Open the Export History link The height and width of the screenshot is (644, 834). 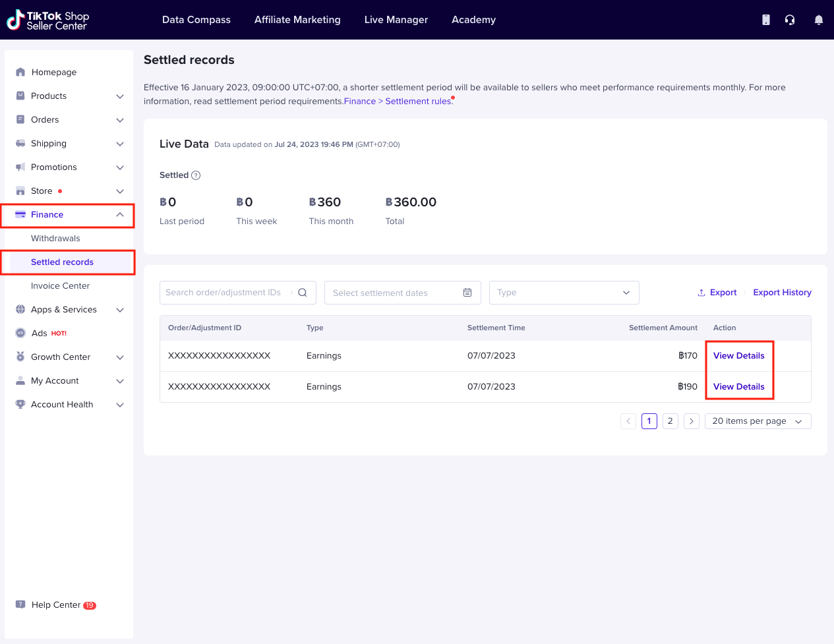point(782,293)
